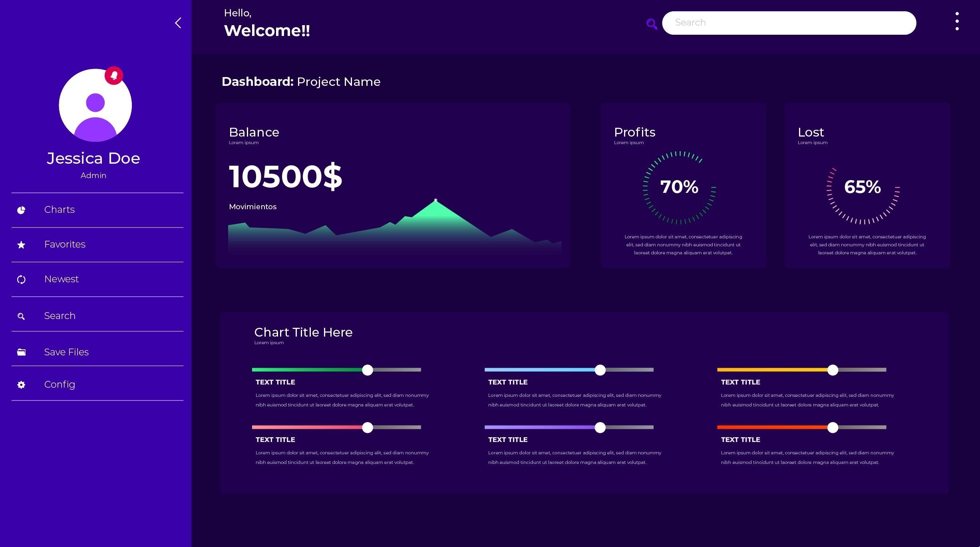
Task: Click the Newest refresh icon
Action: (x=21, y=279)
